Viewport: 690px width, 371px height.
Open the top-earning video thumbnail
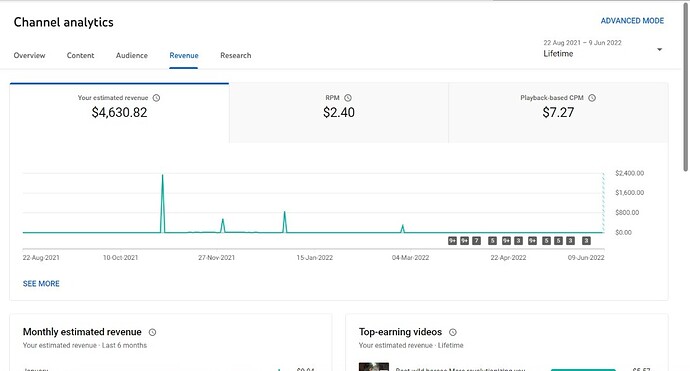374,367
